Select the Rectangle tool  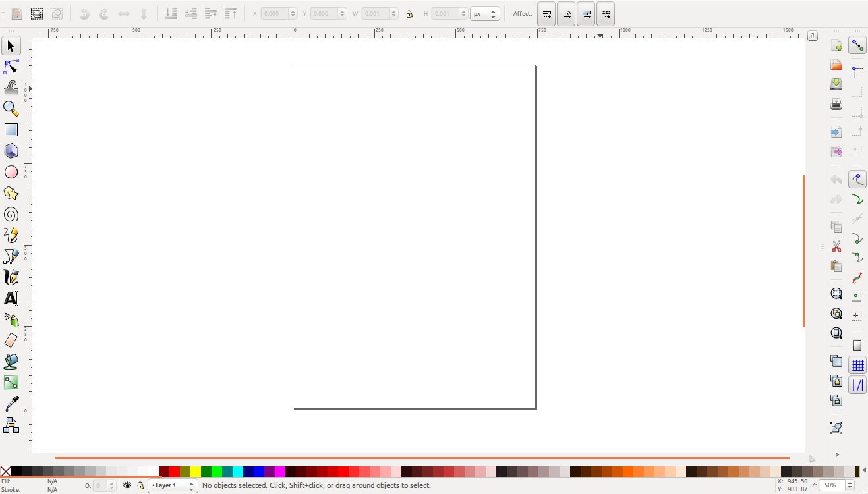11,130
